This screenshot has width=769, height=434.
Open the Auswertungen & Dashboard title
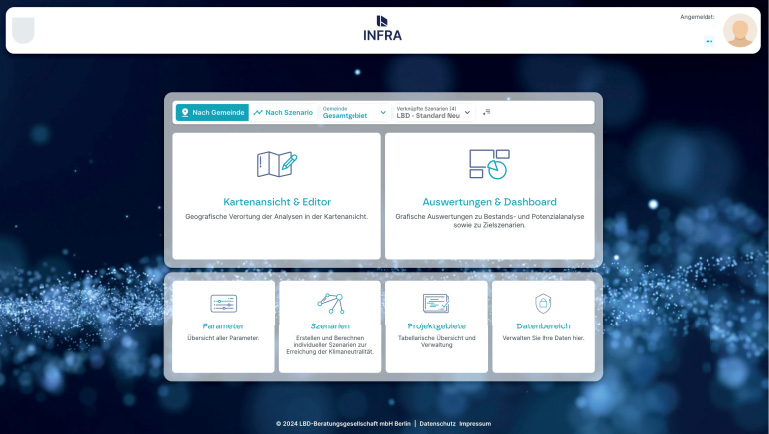(x=489, y=202)
